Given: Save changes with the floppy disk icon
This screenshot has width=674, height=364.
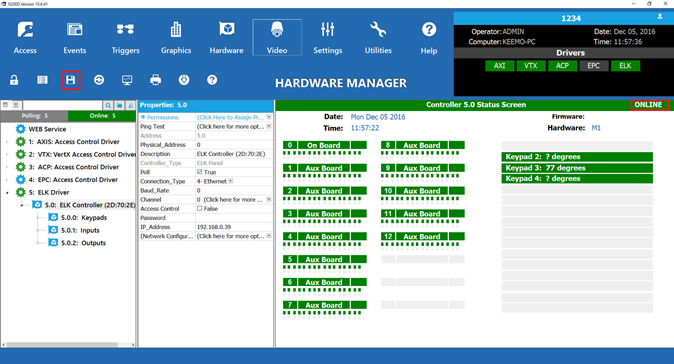Looking at the screenshot, I should point(70,80).
